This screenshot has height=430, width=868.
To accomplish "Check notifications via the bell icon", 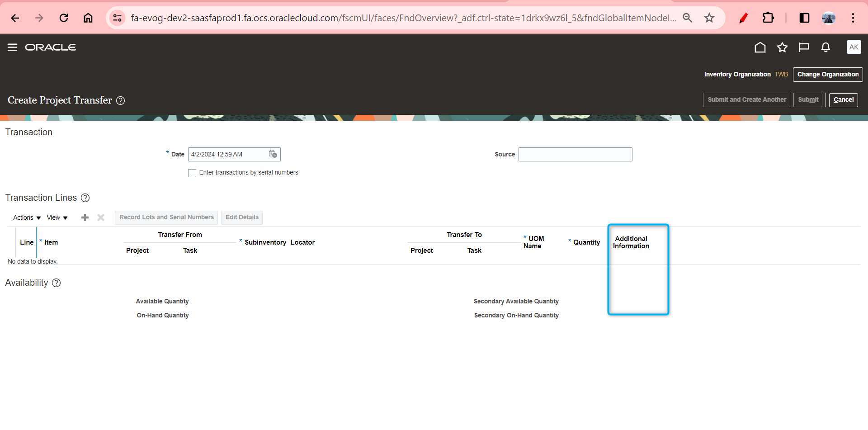I will click(826, 47).
